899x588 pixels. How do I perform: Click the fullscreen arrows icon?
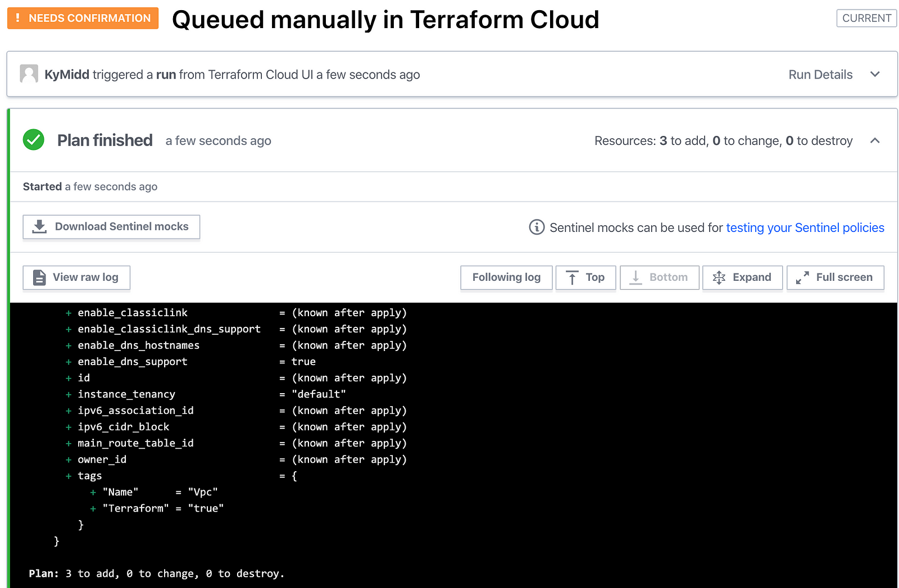pos(802,277)
